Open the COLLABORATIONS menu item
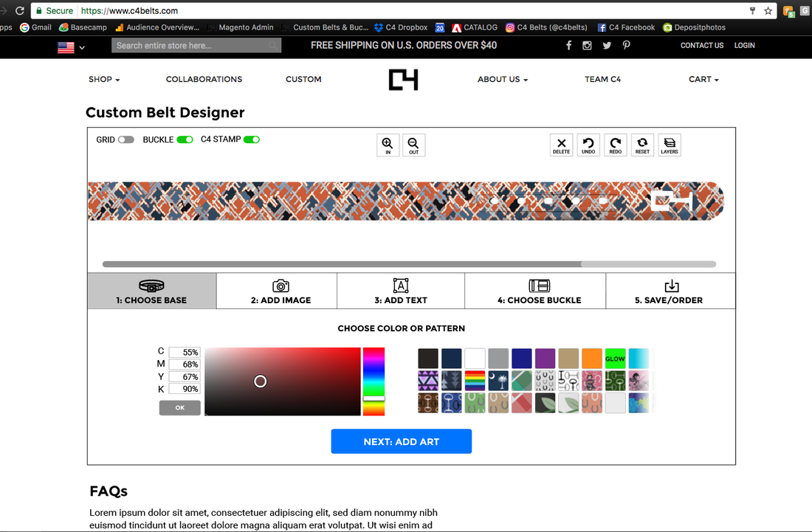Screen dimensions: 812x532 [x=204, y=79]
